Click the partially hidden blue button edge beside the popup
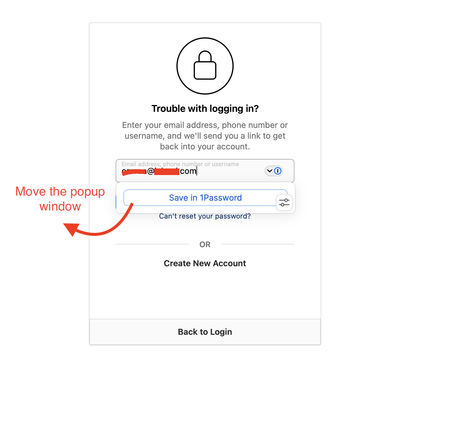450x421 pixels. 116,202
